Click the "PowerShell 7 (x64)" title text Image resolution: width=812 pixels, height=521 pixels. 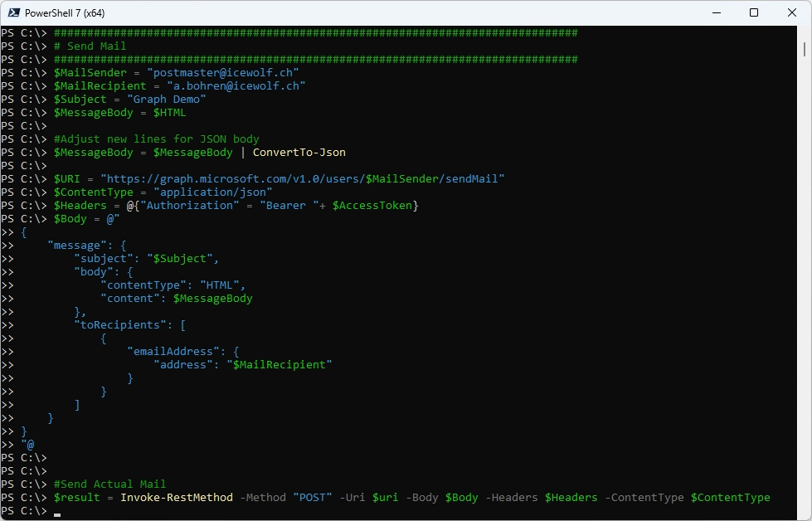click(66, 12)
